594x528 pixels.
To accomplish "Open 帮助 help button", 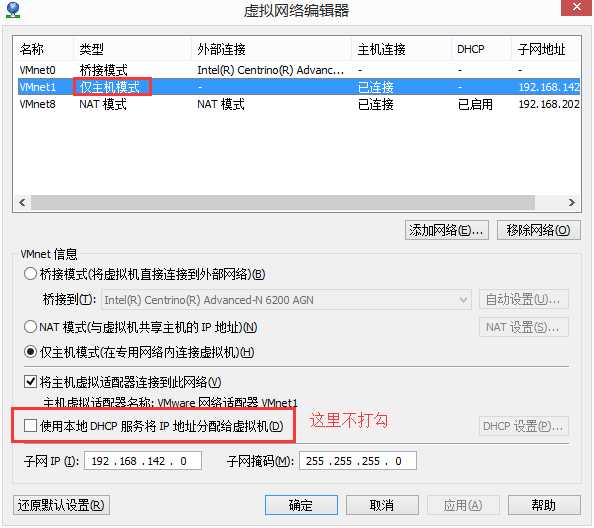I will (x=544, y=505).
